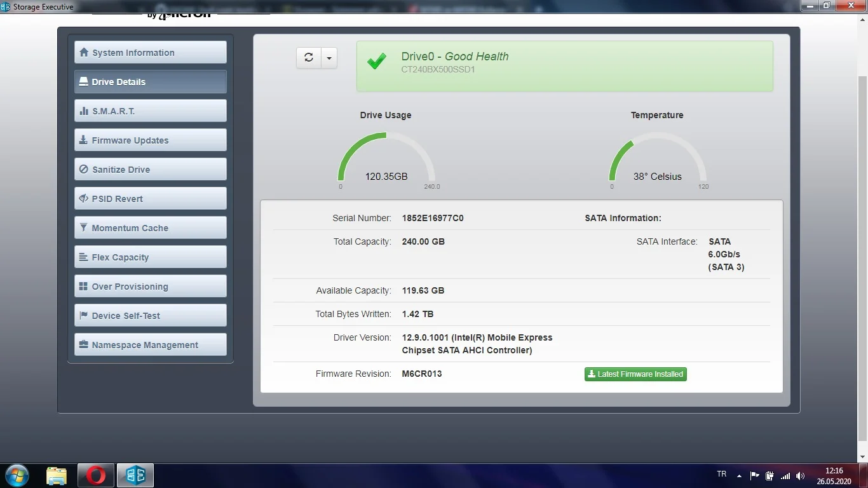Open the Over Provisioning section
868x488 pixels.
pos(151,287)
